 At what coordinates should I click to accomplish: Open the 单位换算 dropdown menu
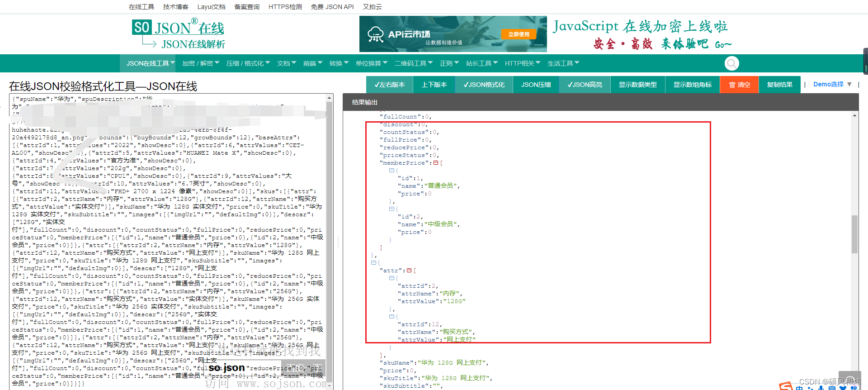pyautogui.click(x=371, y=63)
